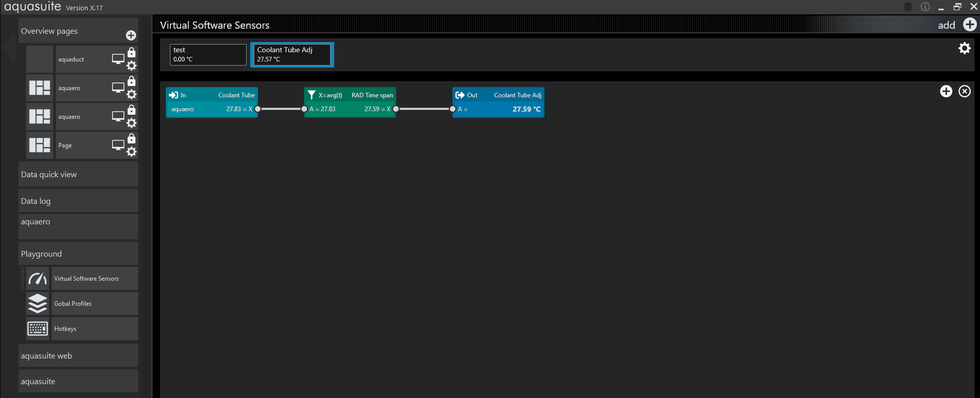Open the aquaduct page thumbnail
The image size is (980, 398).
39,59
